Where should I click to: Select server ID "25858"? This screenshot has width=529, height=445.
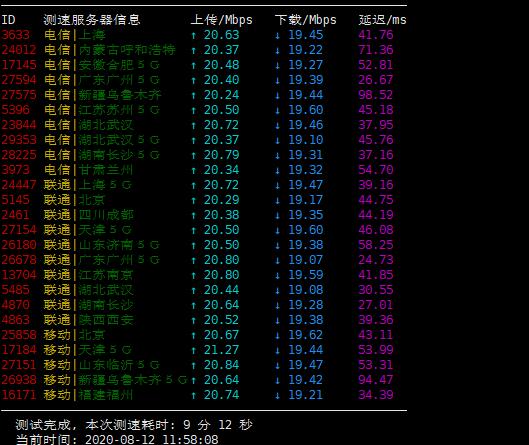pyautogui.click(x=19, y=335)
